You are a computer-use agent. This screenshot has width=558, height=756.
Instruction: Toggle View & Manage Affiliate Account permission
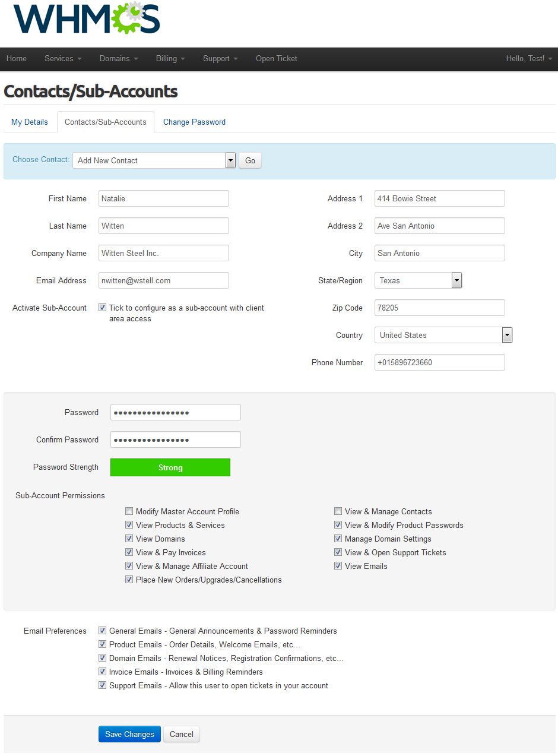click(x=129, y=566)
